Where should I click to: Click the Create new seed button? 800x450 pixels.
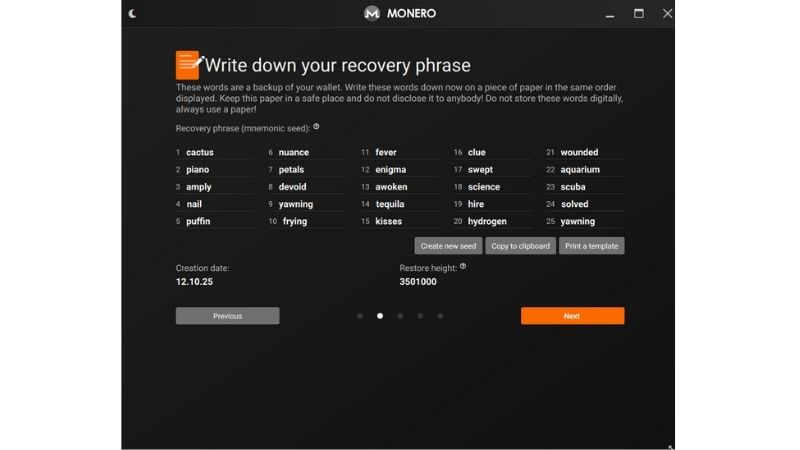coord(448,246)
